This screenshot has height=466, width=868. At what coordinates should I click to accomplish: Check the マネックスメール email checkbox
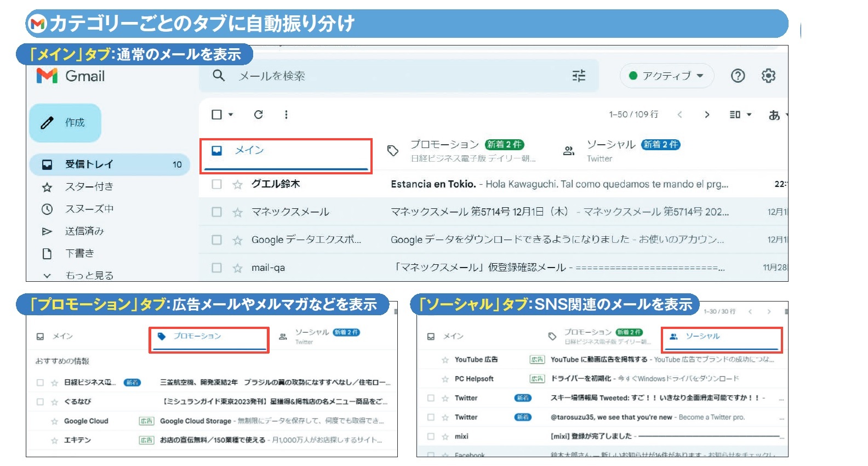coord(217,212)
